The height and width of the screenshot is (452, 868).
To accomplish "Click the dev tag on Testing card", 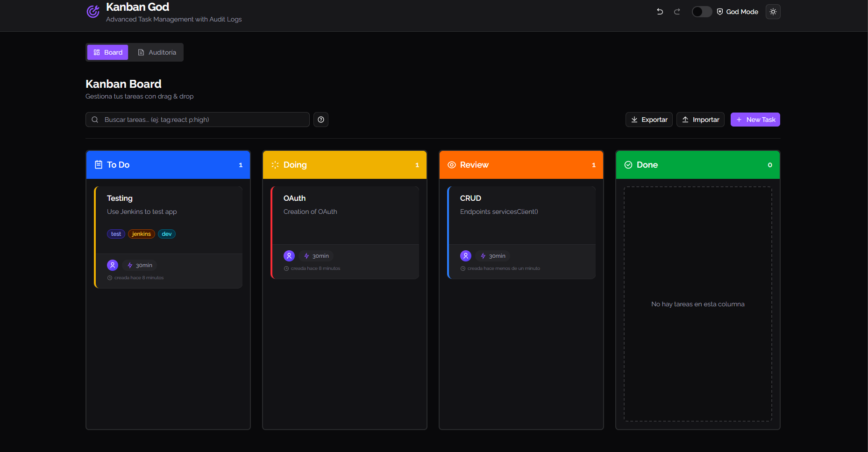I will pyautogui.click(x=167, y=234).
